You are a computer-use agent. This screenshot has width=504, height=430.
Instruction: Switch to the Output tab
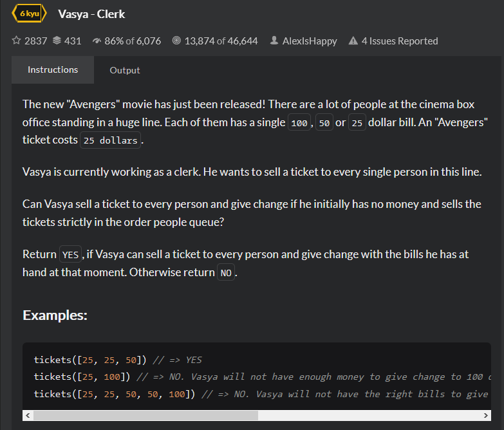(x=125, y=70)
